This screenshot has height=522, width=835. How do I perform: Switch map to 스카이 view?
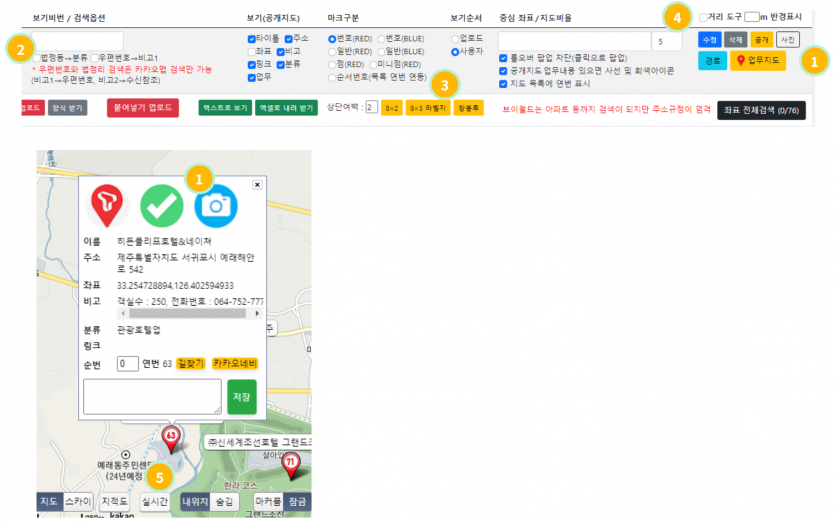79,501
